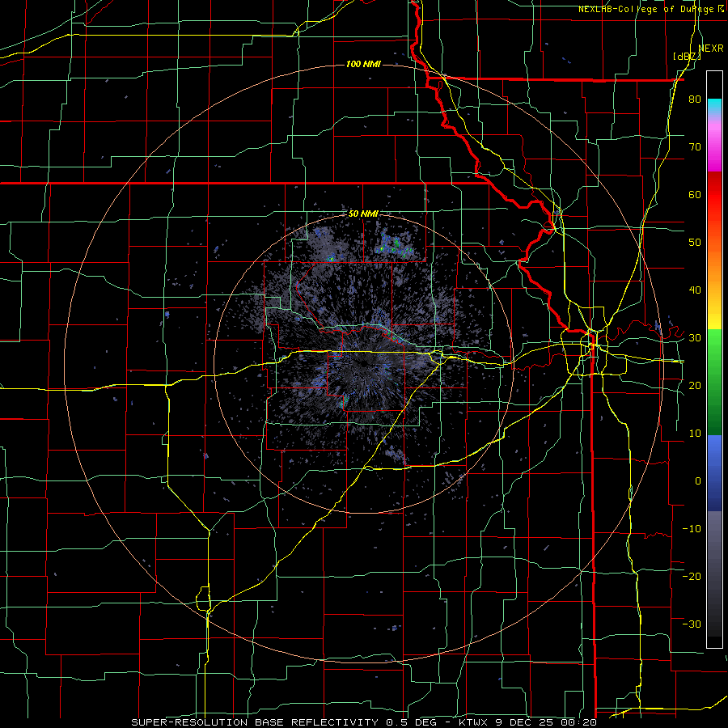Click the 40 value on the dBZ scale
This screenshot has width=728, height=728.
(x=695, y=290)
